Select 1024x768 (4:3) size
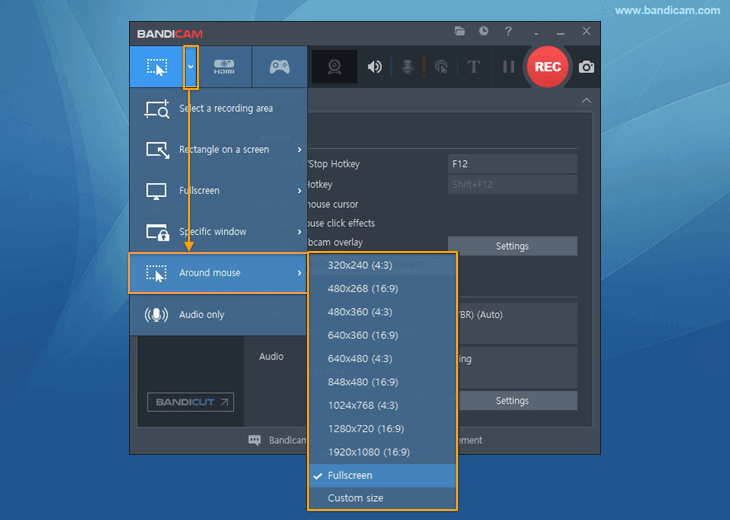730x520 pixels. click(x=382, y=405)
